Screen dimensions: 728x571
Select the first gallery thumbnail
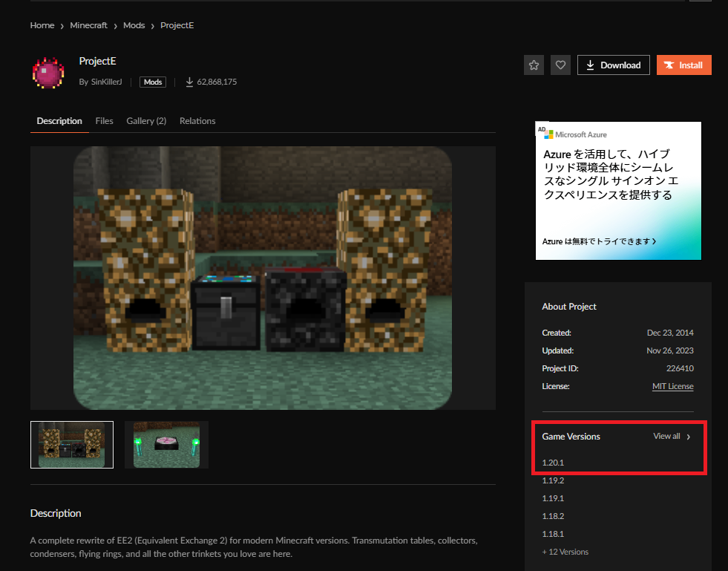pyautogui.click(x=72, y=445)
